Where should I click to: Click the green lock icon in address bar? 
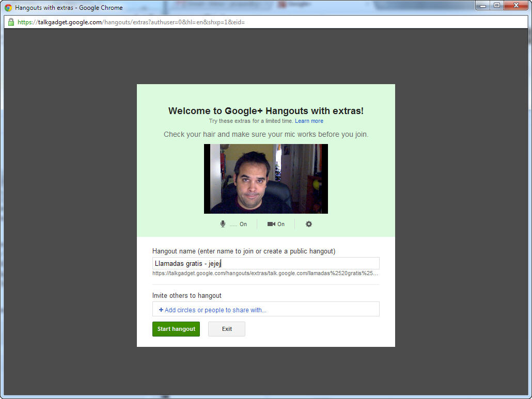click(11, 22)
